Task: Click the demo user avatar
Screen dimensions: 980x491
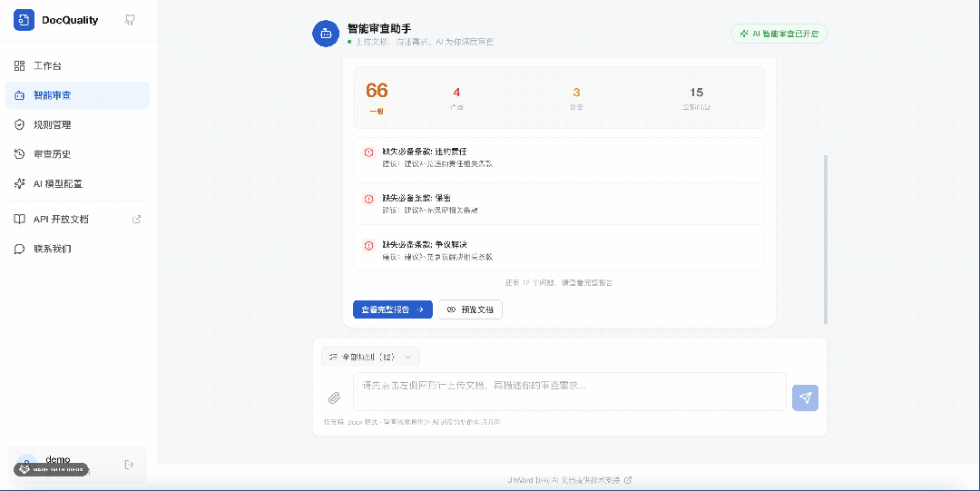Action: coord(27,464)
